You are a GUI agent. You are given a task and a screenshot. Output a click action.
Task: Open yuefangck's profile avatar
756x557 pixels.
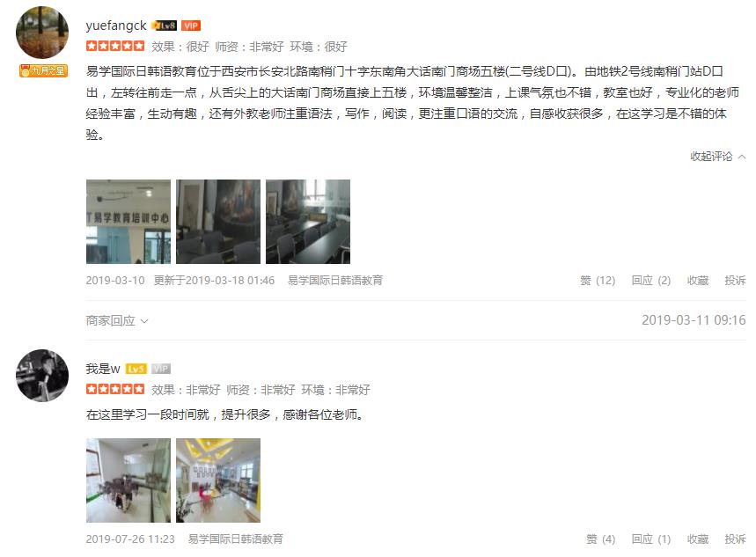42,33
